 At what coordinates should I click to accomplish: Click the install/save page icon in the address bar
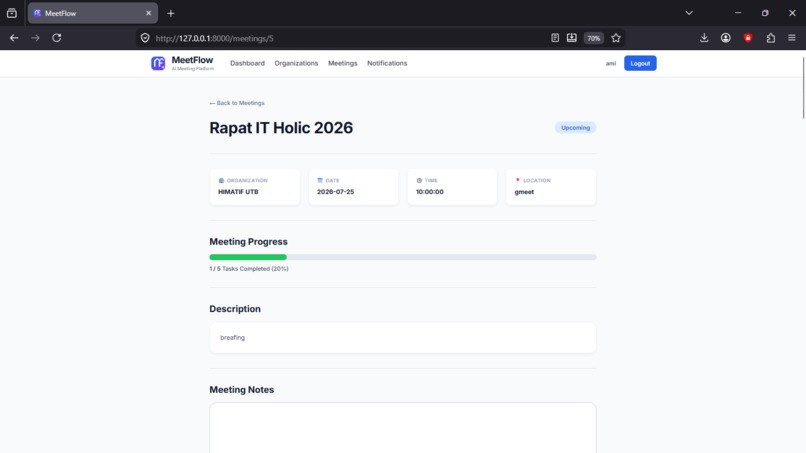(x=572, y=38)
